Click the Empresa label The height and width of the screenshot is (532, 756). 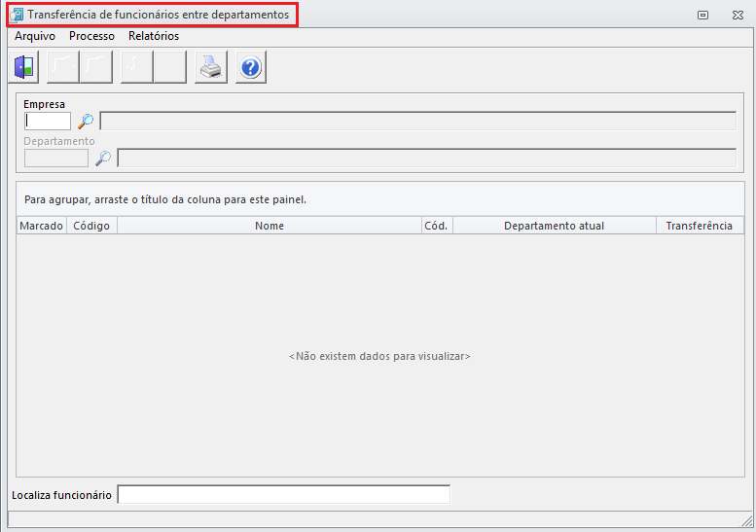tap(44, 104)
